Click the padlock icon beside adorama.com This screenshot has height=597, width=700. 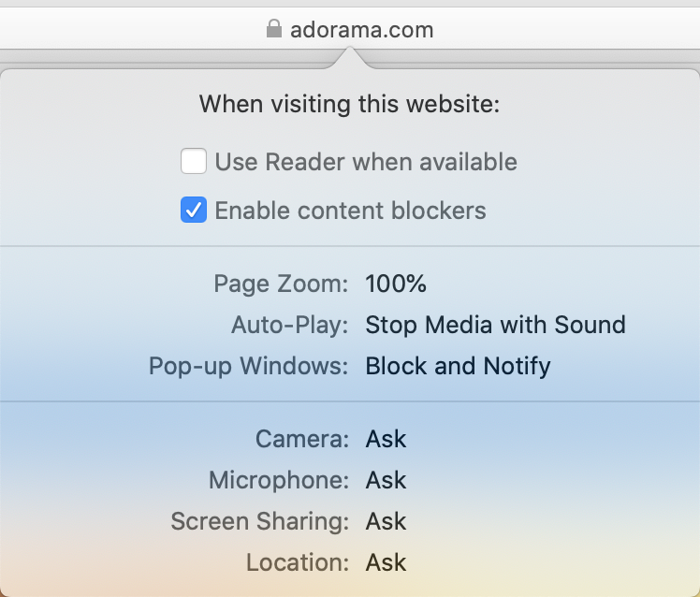click(273, 30)
